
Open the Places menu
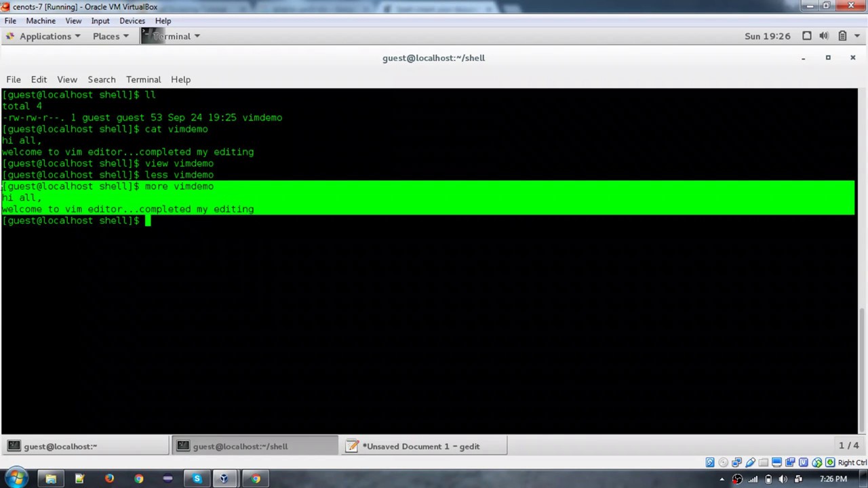111,36
